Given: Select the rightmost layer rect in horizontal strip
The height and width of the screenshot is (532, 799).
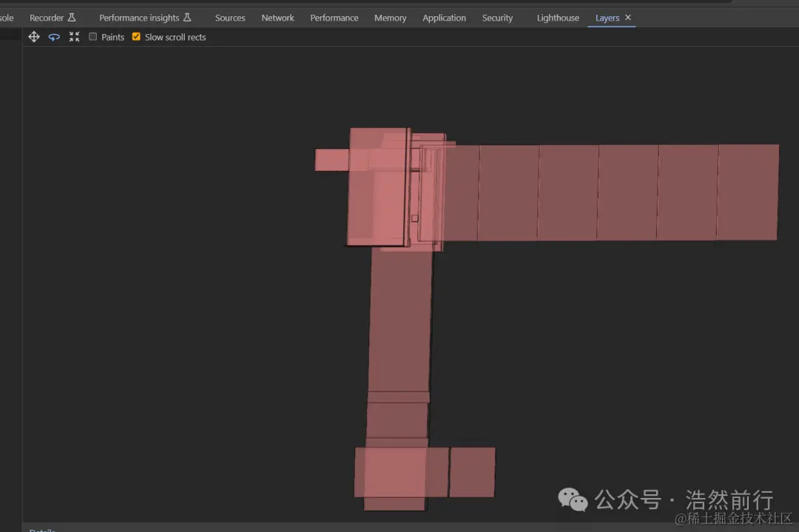Looking at the screenshot, I should [x=748, y=192].
